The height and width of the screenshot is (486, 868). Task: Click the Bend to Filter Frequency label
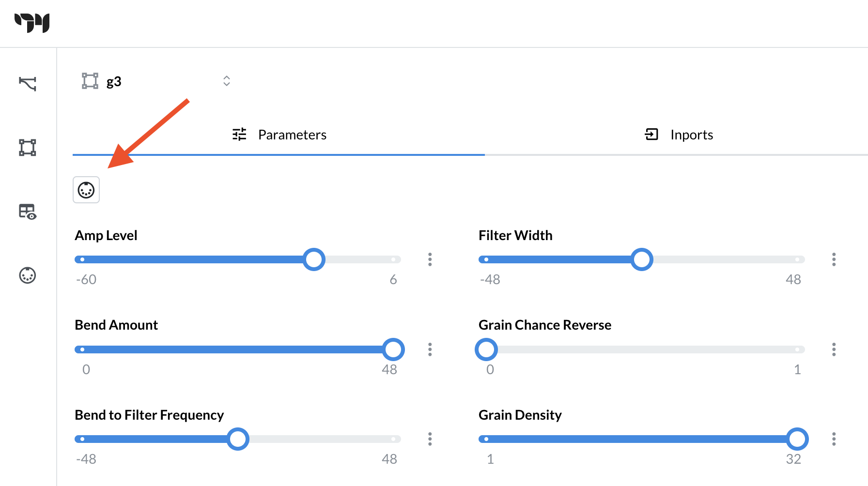click(x=149, y=415)
